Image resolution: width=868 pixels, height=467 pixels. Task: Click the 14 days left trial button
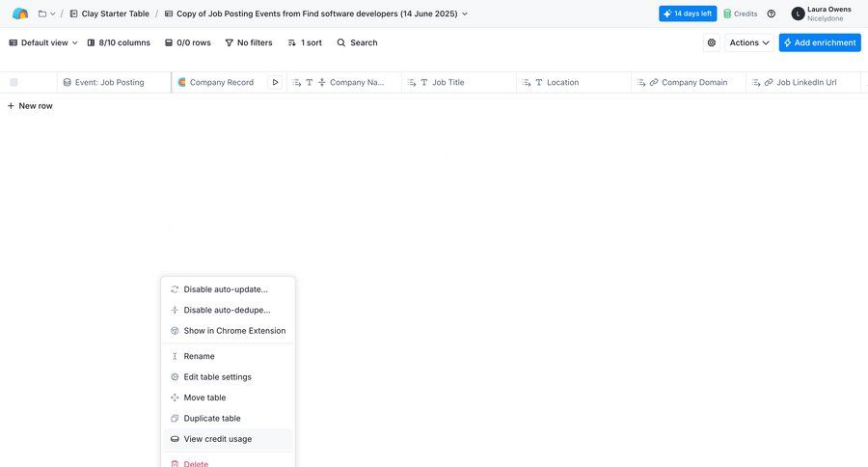tap(688, 14)
